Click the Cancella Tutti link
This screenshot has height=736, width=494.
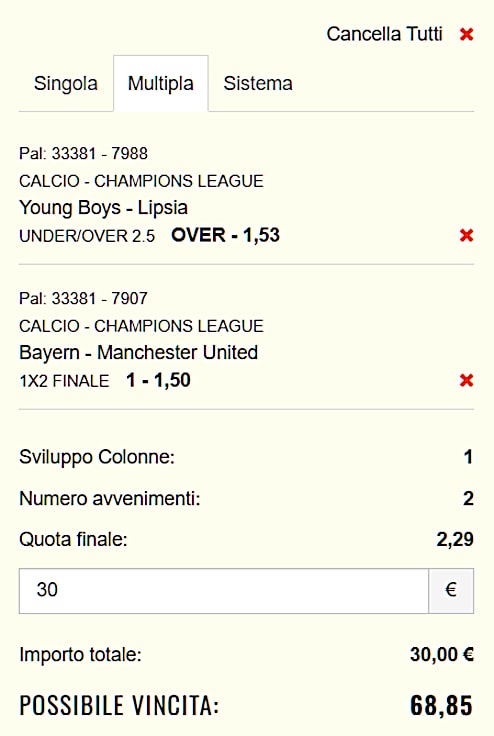coord(385,34)
